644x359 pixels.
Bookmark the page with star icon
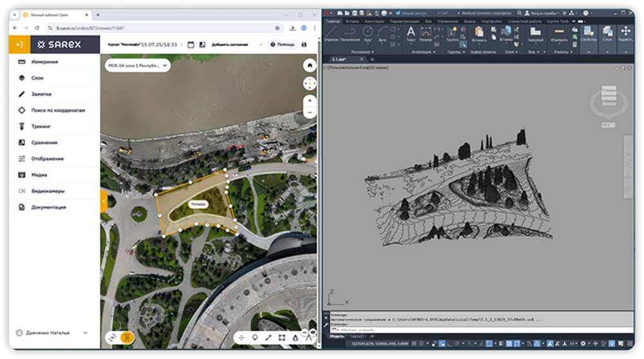277,28
